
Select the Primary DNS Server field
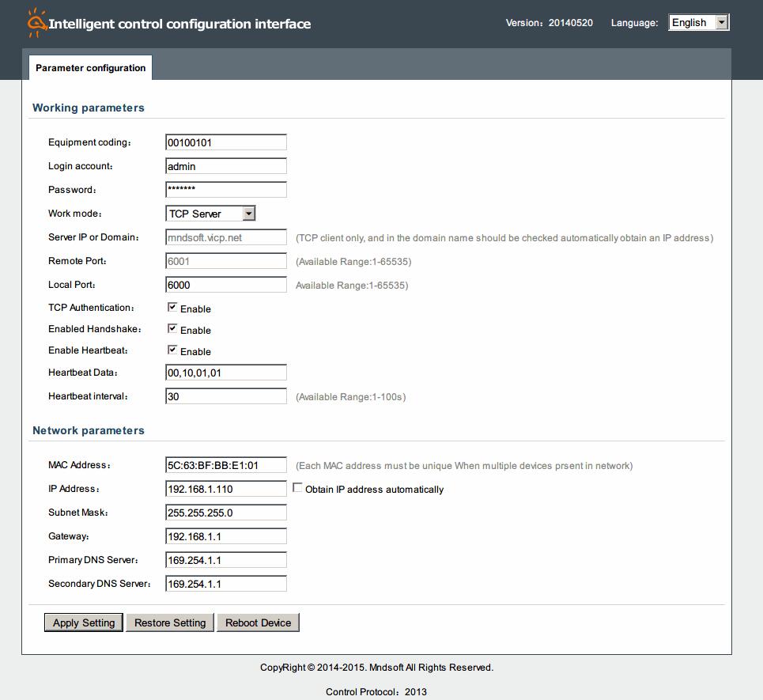226,560
